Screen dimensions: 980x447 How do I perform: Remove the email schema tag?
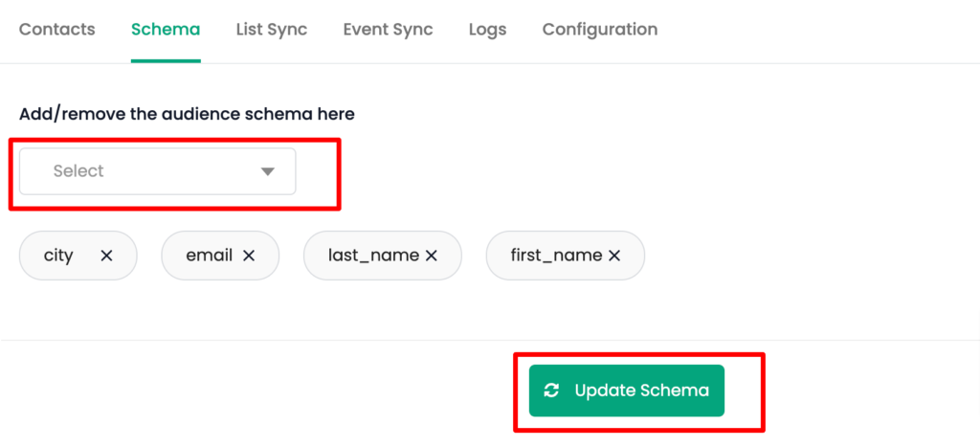coord(249,255)
